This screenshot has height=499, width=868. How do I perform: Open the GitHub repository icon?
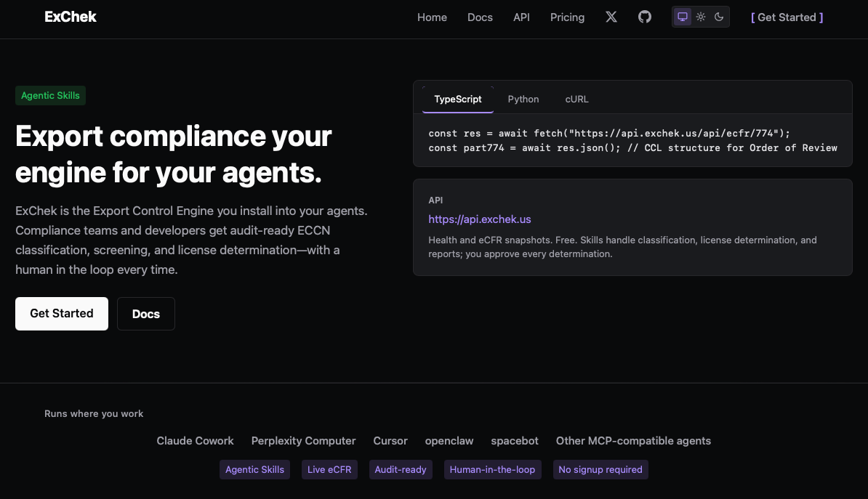pyautogui.click(x=645, y=17)
